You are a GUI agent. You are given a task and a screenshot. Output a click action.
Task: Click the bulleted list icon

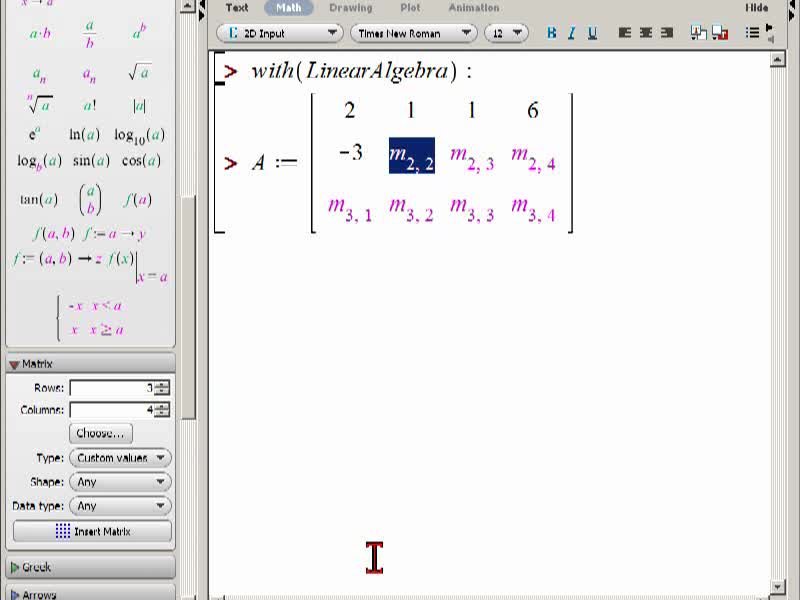point(752,33)
